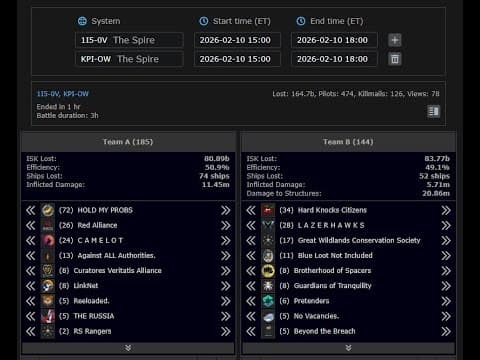
Task: Click Hard Knocks Citizens logo
Action: click(x=268, y=210)
